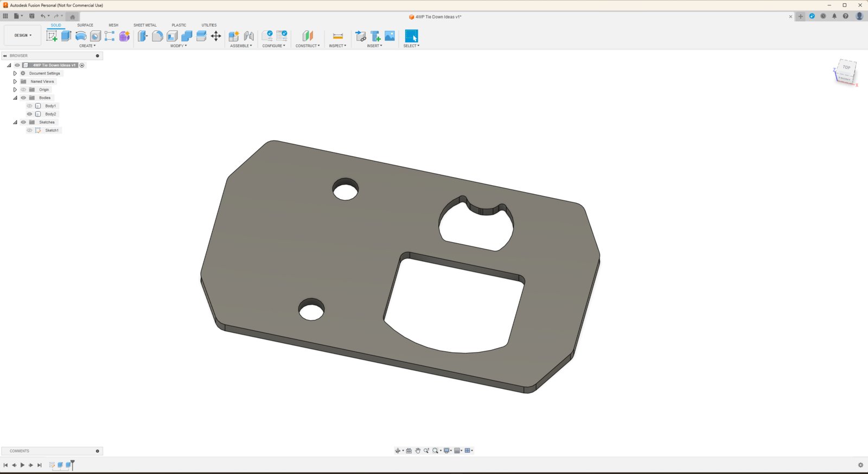Viewport: 868px width, 474px height.
Task: Create a New Component
Action: [x=234, y=36]
